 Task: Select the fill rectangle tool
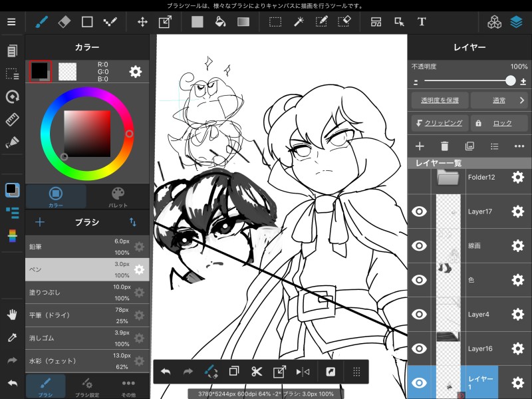coord(197,22)
